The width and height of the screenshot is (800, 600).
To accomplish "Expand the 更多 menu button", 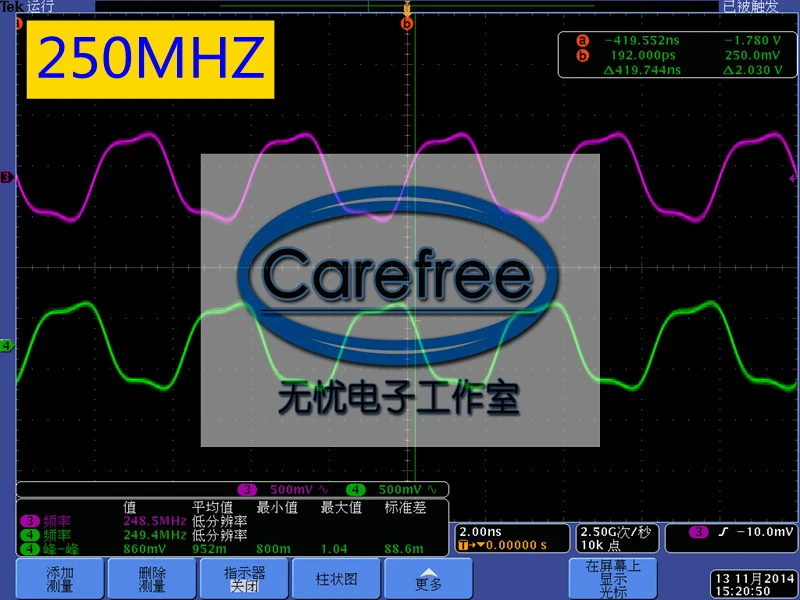I will [x=428, y=579].
